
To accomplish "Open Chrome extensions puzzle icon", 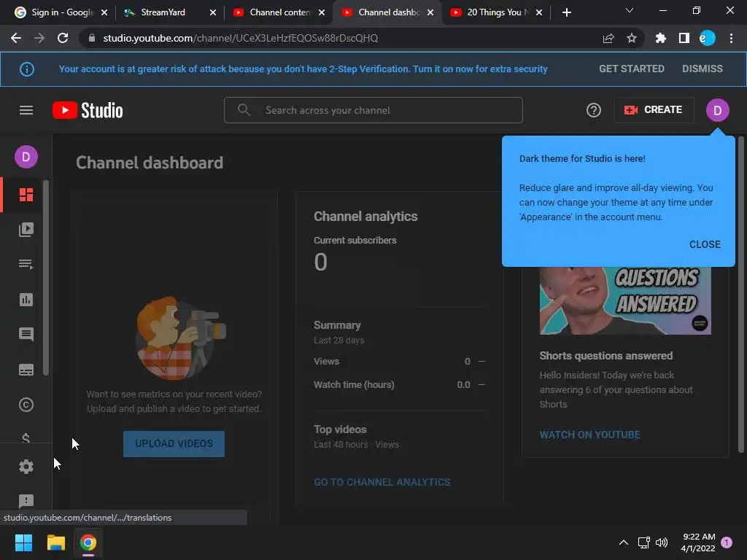I will (x=660, y=38).
